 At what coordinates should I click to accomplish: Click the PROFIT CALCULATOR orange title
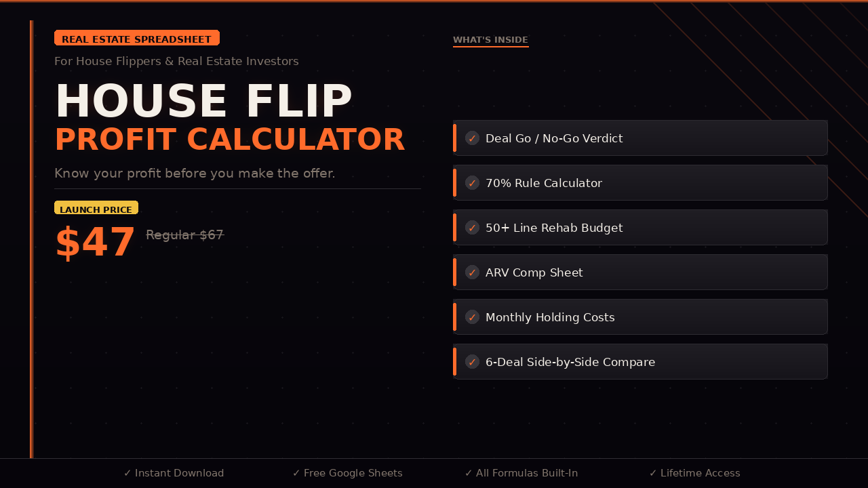pyautogui.click(x=229, y=140)
